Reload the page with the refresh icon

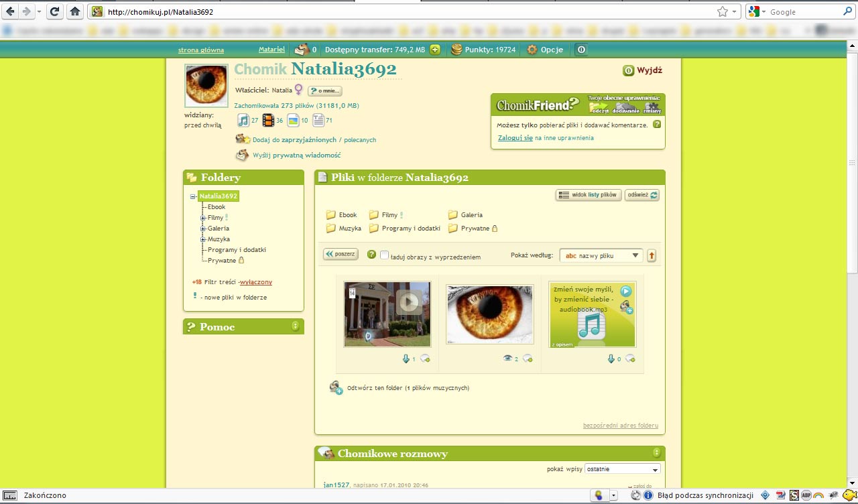point(56,11)
